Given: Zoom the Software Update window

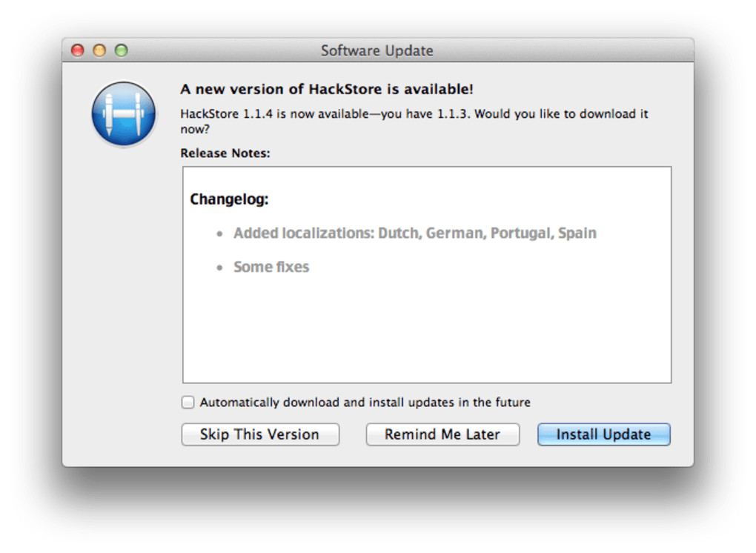Looking at the screenshot, I should click(122, 50).
